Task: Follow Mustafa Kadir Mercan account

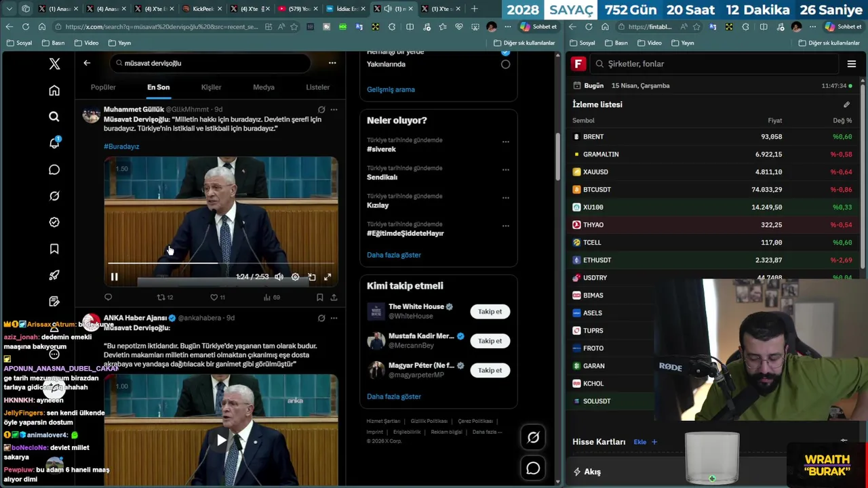Action: [490, 341]
